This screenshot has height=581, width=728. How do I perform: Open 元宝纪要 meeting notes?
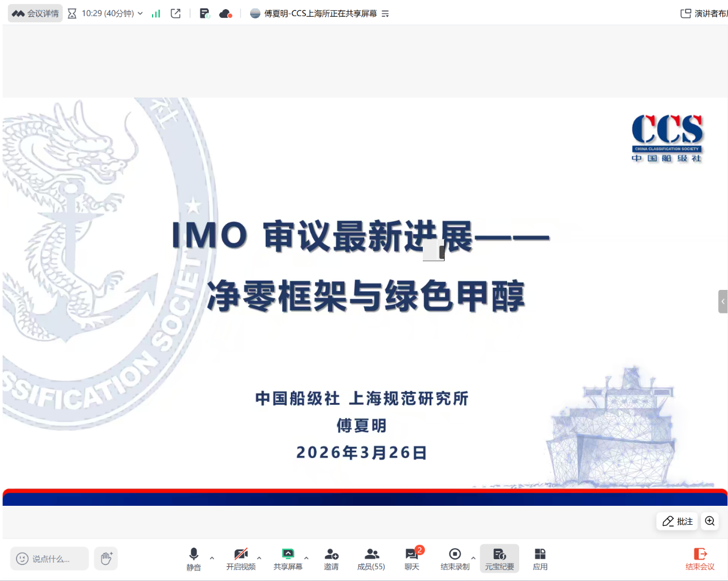499,559
